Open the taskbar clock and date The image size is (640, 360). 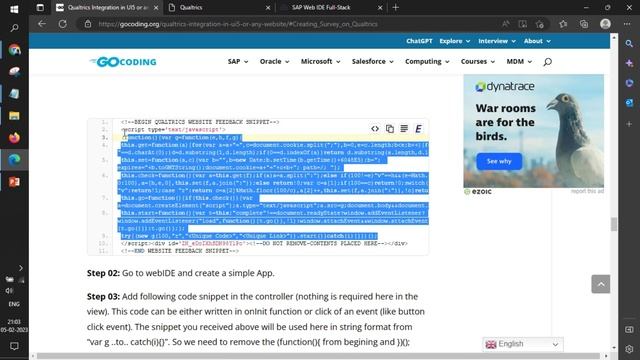pos(14,326)
